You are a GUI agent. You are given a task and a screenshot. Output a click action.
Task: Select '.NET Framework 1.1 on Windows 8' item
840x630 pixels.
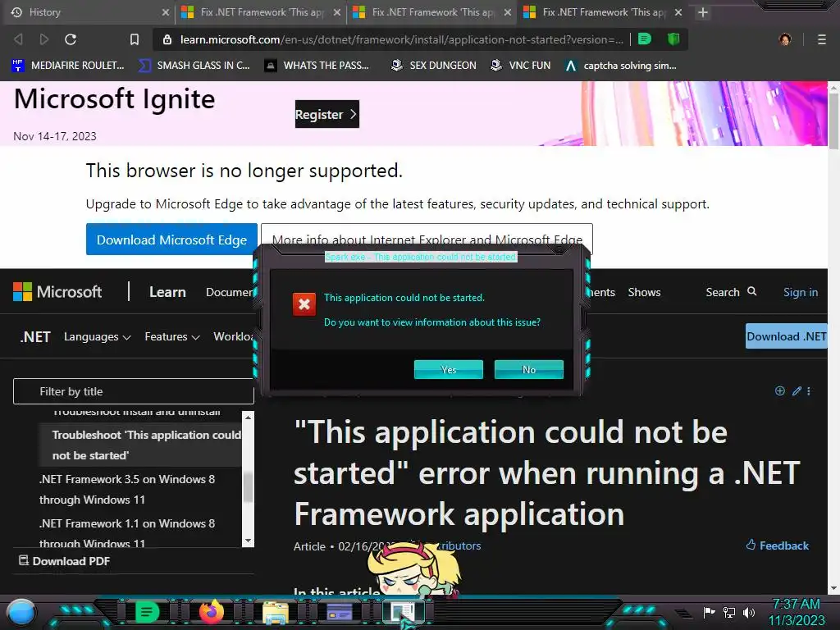click(127, 533)
